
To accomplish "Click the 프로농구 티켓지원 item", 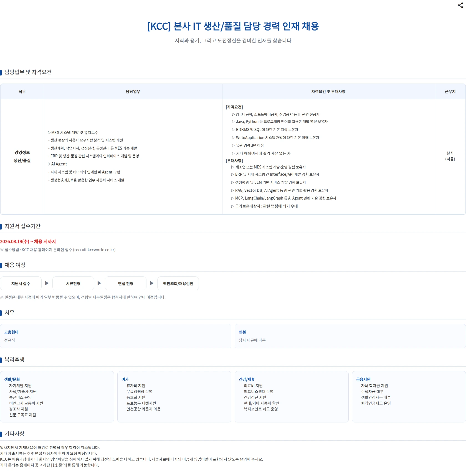I will pos(141,403).
